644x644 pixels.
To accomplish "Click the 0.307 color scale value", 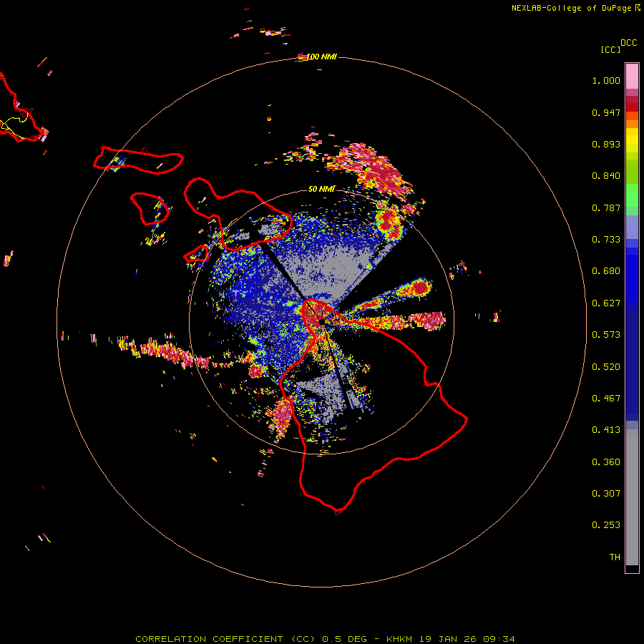I will click(x=606, y=494).
